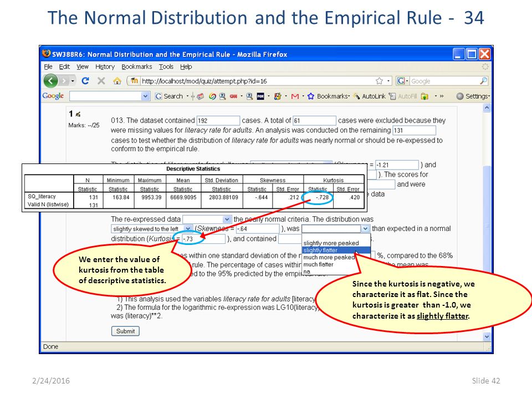532x399 pixels.
Task: Click the Stop loading X icon
Action: click(101, 81)
